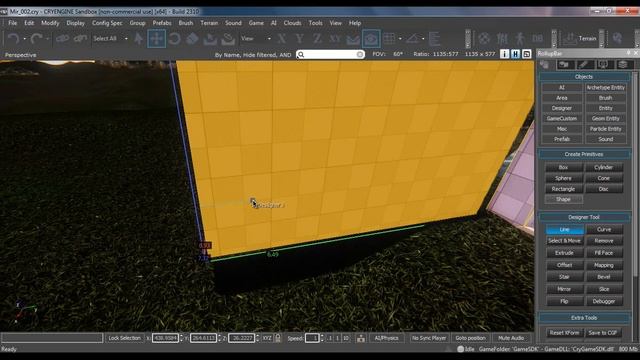
Task: Open the Terrain editor toolbar button
Action: point(580,39)
